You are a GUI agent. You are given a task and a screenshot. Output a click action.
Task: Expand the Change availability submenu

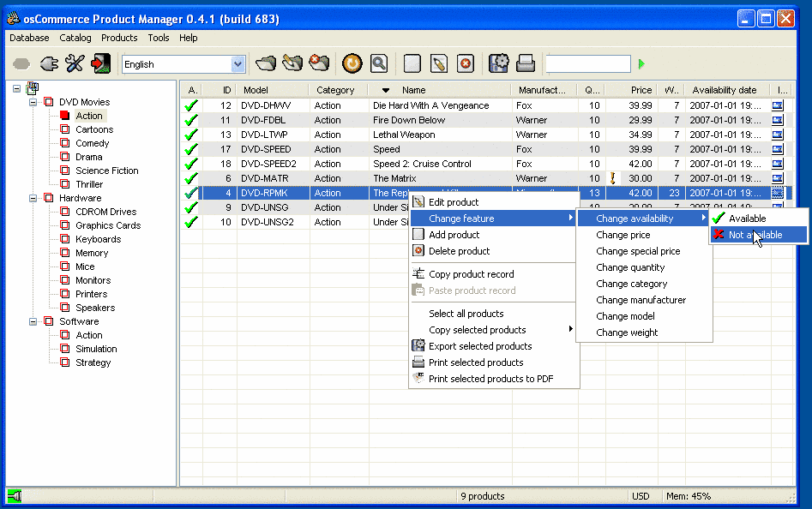(x=642, y=219)
